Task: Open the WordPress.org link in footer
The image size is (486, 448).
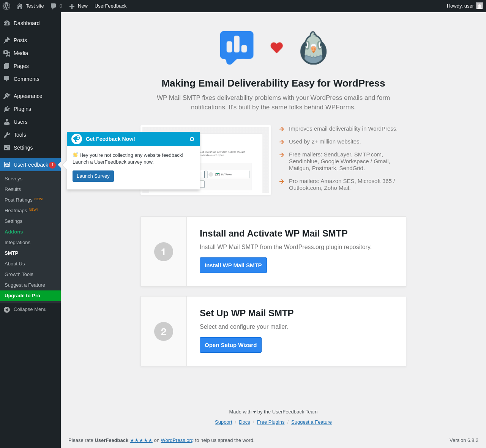Action: pyautogui.click(x=177, y=440)
